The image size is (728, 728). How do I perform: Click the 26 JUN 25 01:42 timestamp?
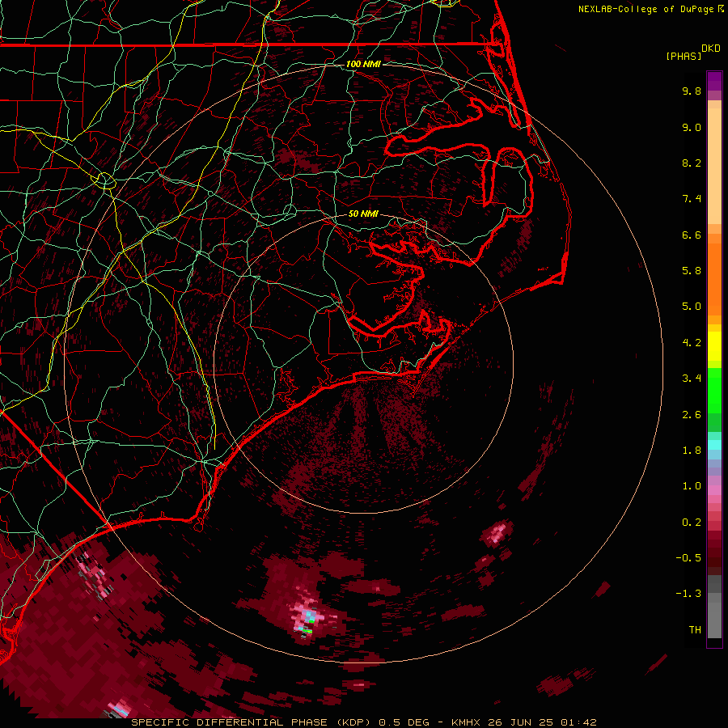542,722
